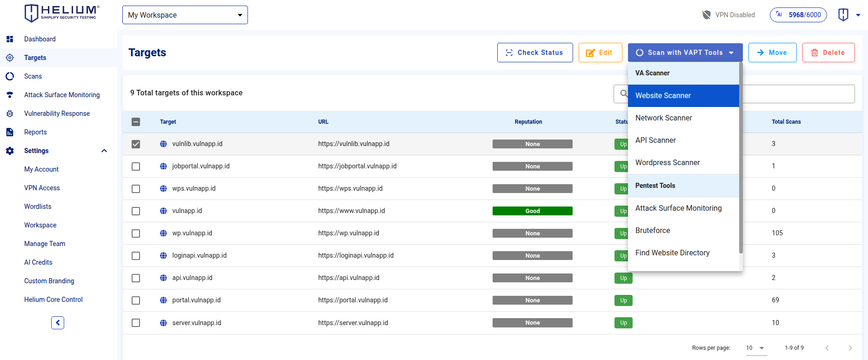Image resolution: width=868 pixels, height=360 pixels.
Task: Click the Settings gear icon
Action: pyautogui.click(x=10, y=151)
